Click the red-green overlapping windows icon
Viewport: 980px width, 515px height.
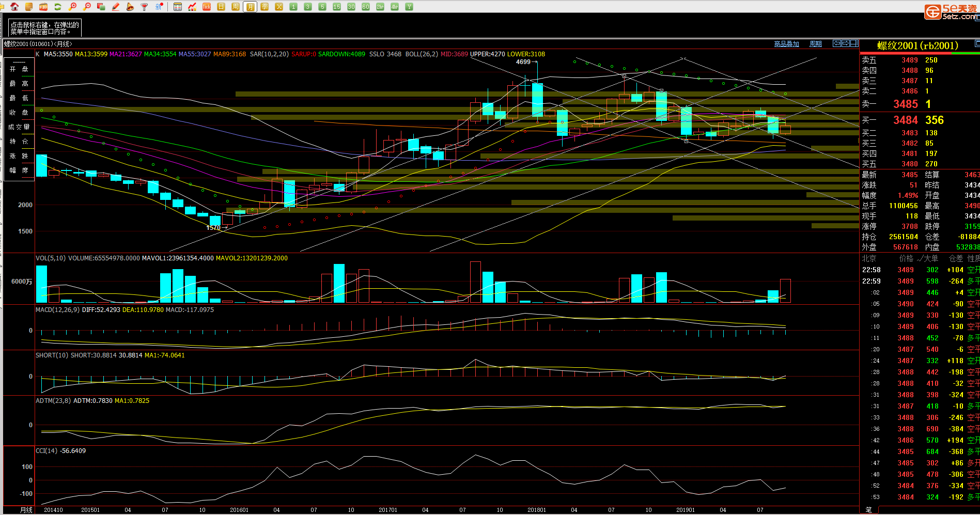pos(101,7)
